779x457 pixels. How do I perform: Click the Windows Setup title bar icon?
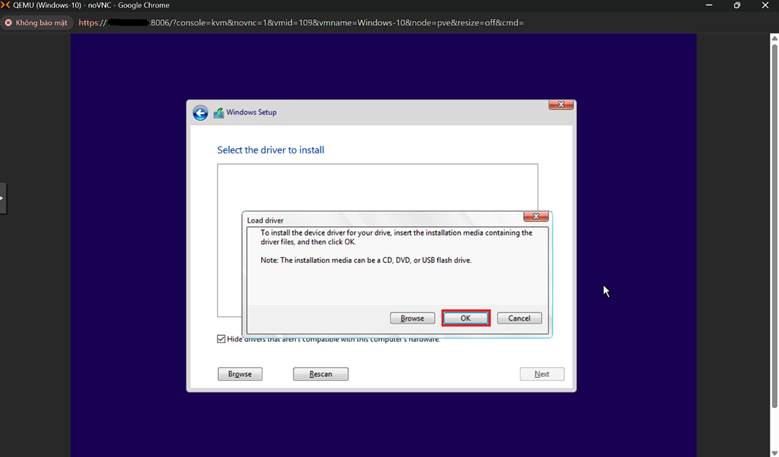(x=218, y=113)
